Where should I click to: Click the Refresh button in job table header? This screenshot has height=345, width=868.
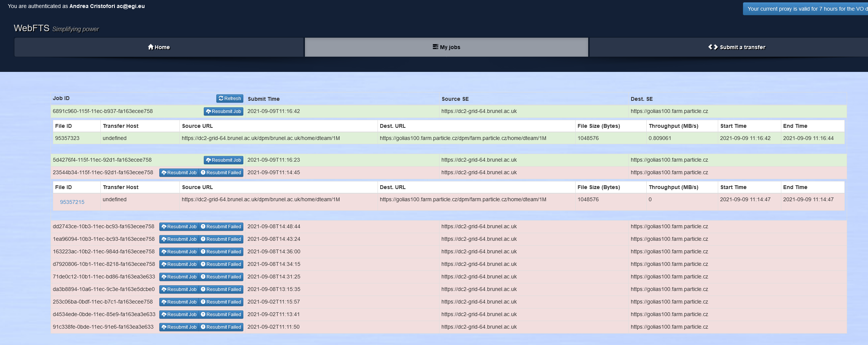pyautogui.click(x=230, y=99)
